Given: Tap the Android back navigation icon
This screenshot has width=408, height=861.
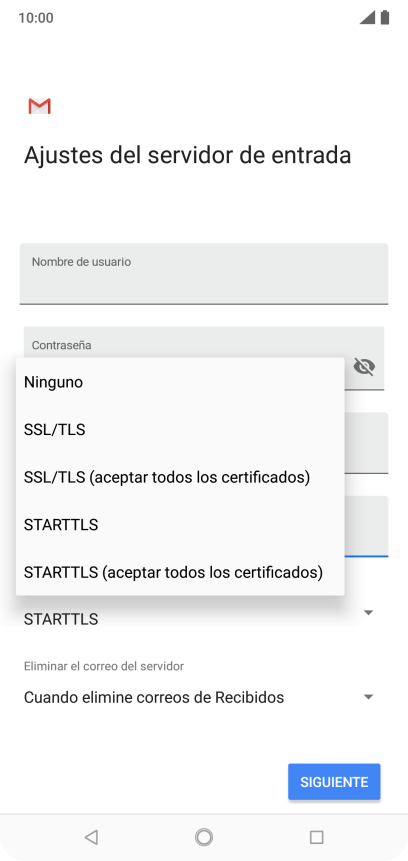Looking at the screenshot, I should coord(91,837).
